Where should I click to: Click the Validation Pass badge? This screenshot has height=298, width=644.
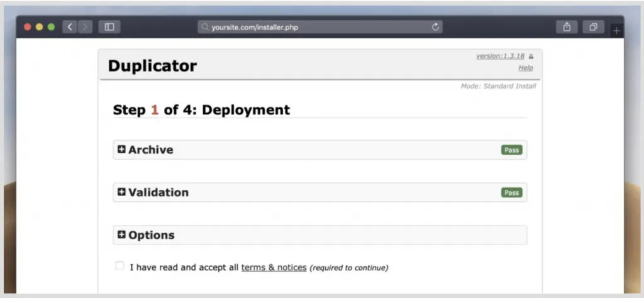point(511,192)
